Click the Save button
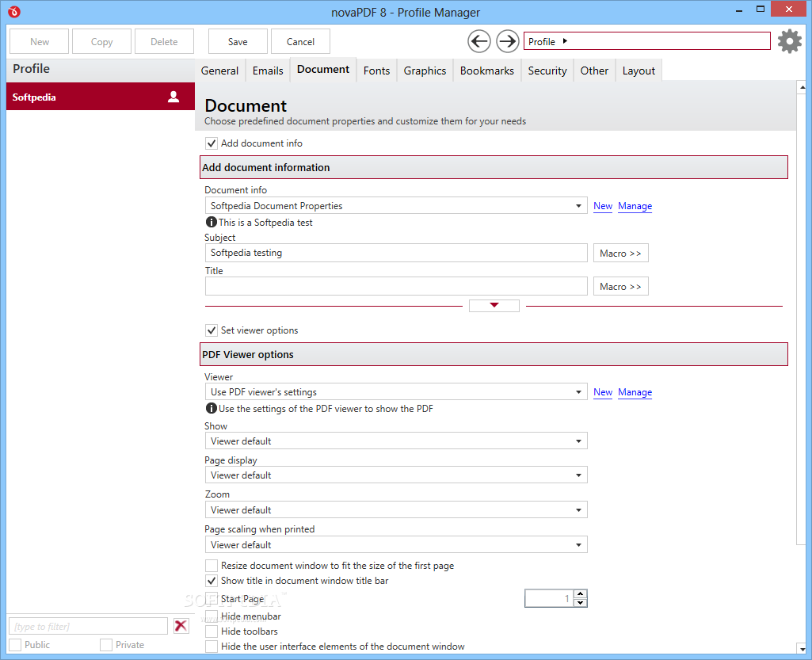 [x=238, y=41]
